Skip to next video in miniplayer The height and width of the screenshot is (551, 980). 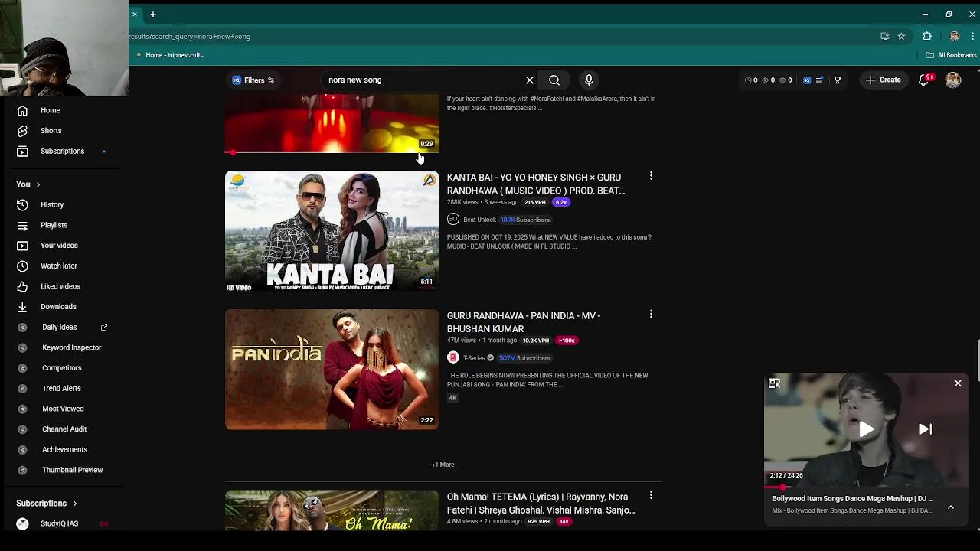click(925, 429)
